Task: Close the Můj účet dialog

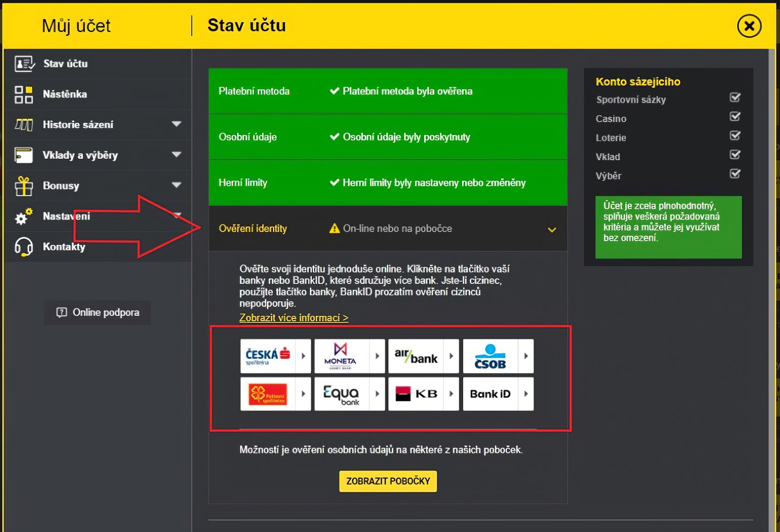Action: click(749, 26)
